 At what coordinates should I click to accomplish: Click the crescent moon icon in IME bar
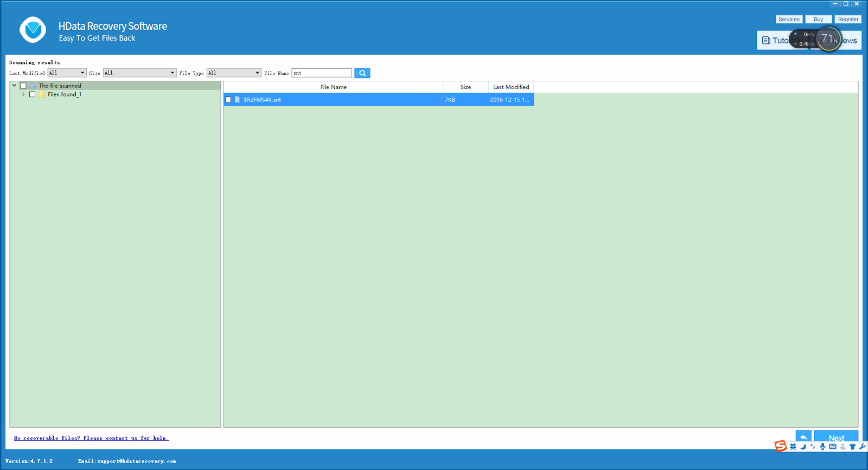tap(803, 447)
